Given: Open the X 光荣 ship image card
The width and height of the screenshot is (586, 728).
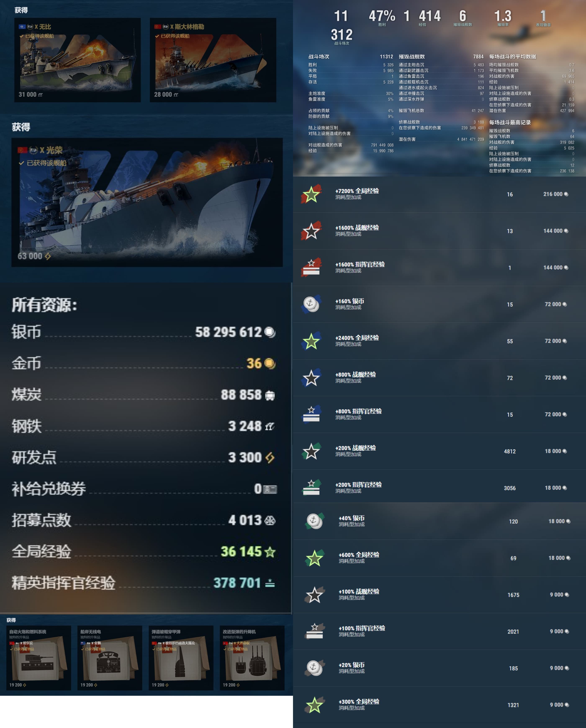Looking at the screenshot, I should coord(147,202).
